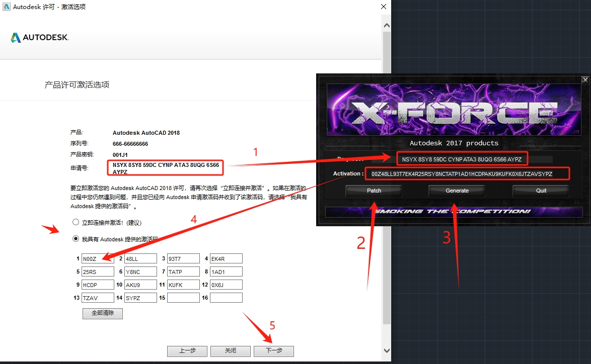Click the 'Autodesk 2017 products' title bar
The image size is (591, 364).
coord(453,143)
